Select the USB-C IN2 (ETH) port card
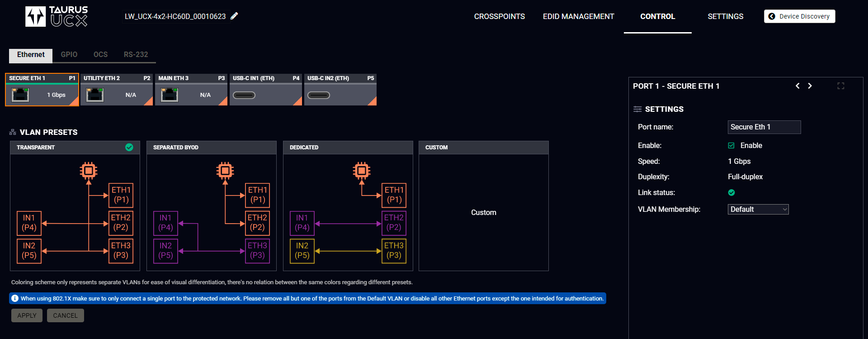This screenshot has height=339, width=868. 340,90
